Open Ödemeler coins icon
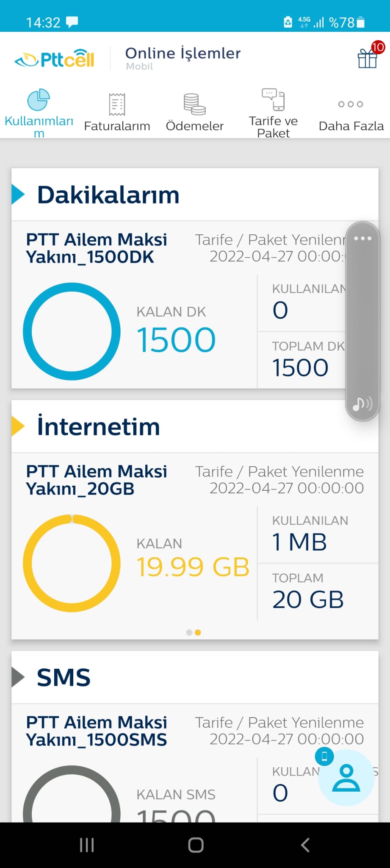This screenshot has width=390, height=868. [x=194, y=104]
